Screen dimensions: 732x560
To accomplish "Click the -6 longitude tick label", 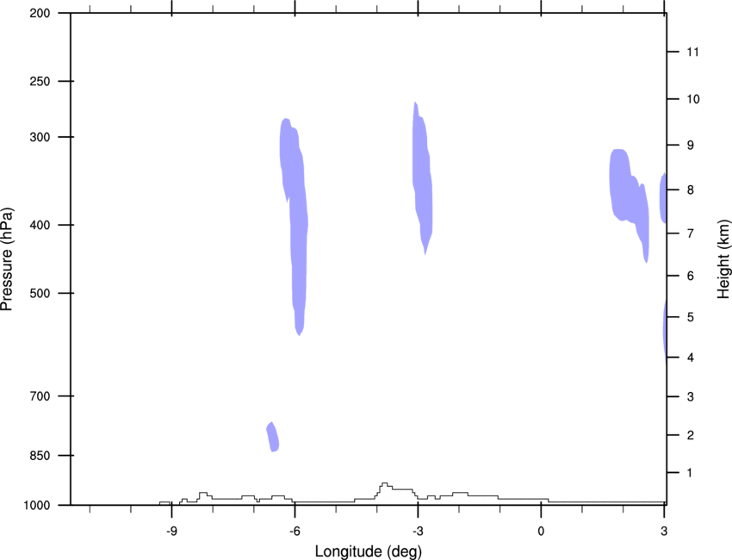I will [x=295, y=531].
